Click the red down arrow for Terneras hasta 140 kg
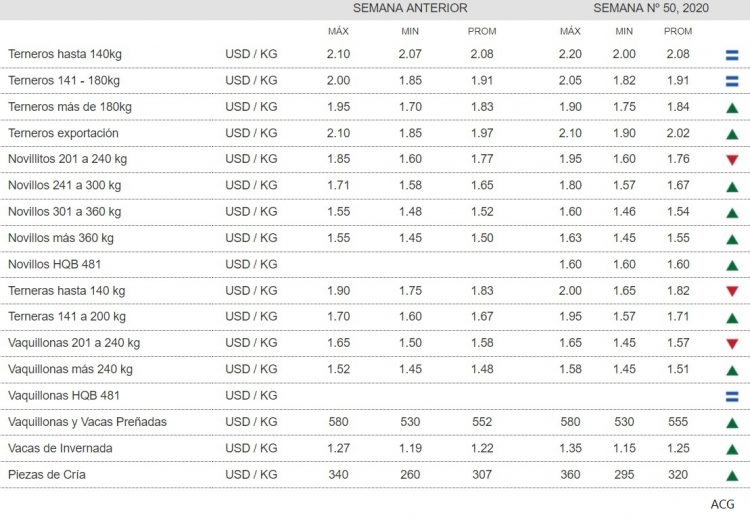Image resolution: width=750 pixels, height=522 pixels. click(731, 291)
